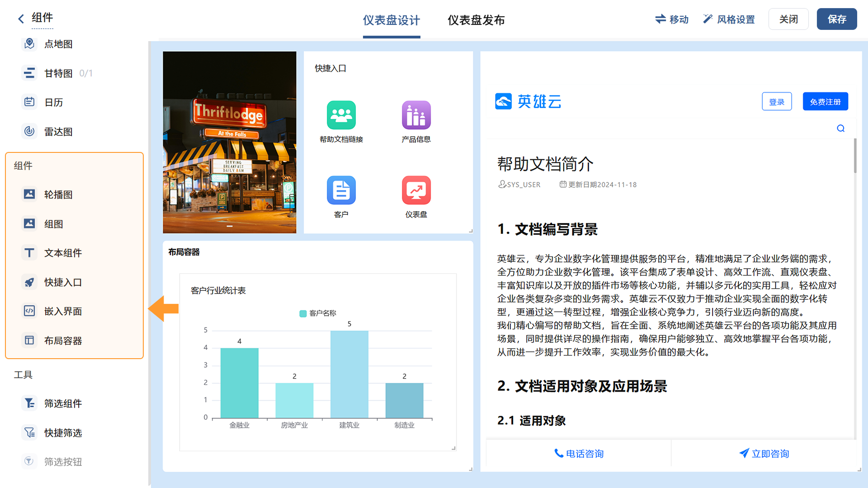Select the 嵌入界面 embed code icon
The width and height of the screenshot is (868, 488).
click(29, 311)
